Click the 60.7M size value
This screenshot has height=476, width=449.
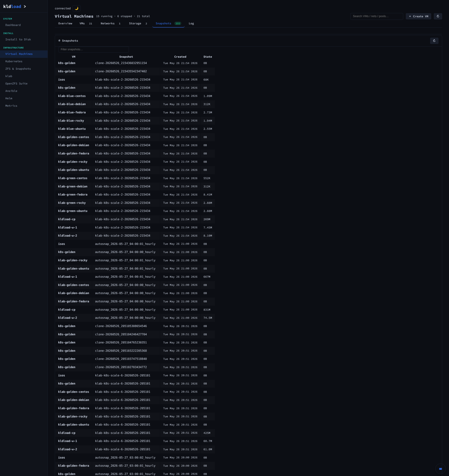208,441
